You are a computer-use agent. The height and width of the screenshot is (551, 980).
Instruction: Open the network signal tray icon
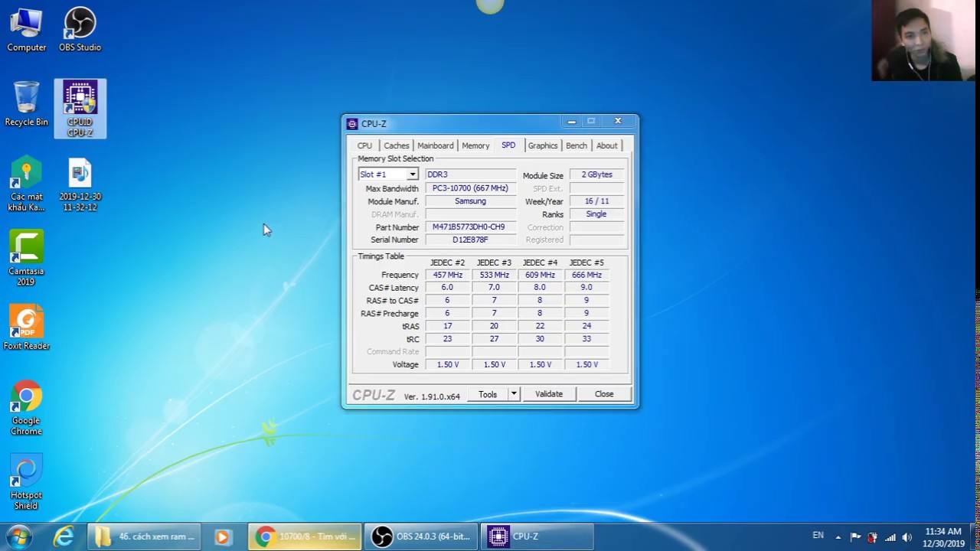890,537
